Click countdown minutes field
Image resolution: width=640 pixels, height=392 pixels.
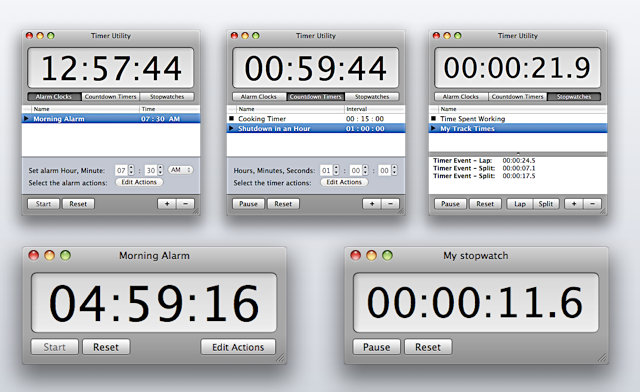point(356,170)
